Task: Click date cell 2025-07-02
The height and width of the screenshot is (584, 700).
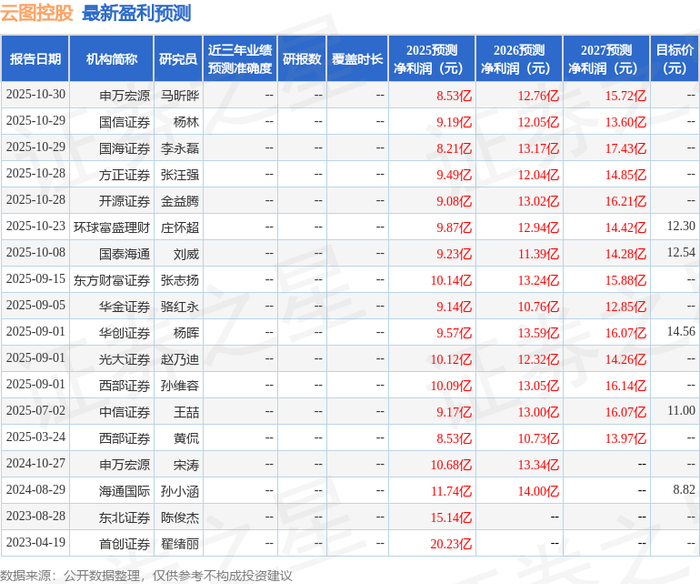Action: point(36,411)
